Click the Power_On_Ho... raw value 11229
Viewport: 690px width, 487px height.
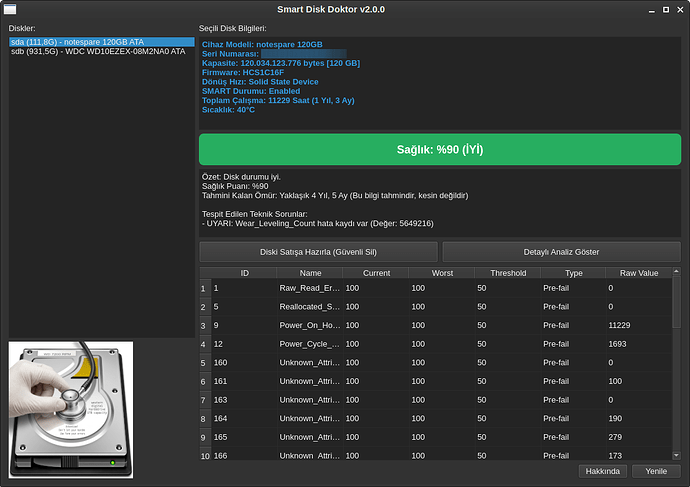[639, 325]
